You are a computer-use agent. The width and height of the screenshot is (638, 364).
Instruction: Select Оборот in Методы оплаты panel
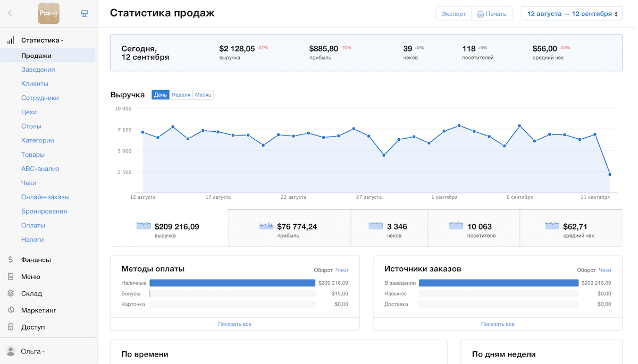point(323,270)
